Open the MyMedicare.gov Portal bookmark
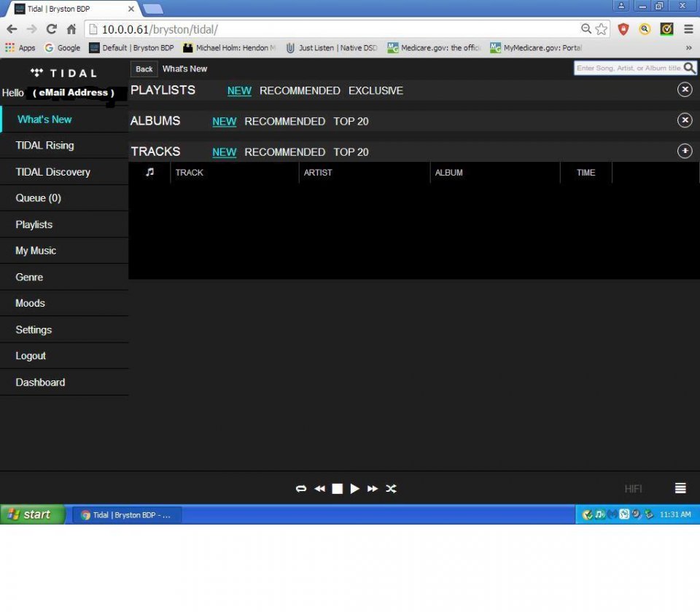700x612 pixels. pyautogui.click(x=536, y=48)
